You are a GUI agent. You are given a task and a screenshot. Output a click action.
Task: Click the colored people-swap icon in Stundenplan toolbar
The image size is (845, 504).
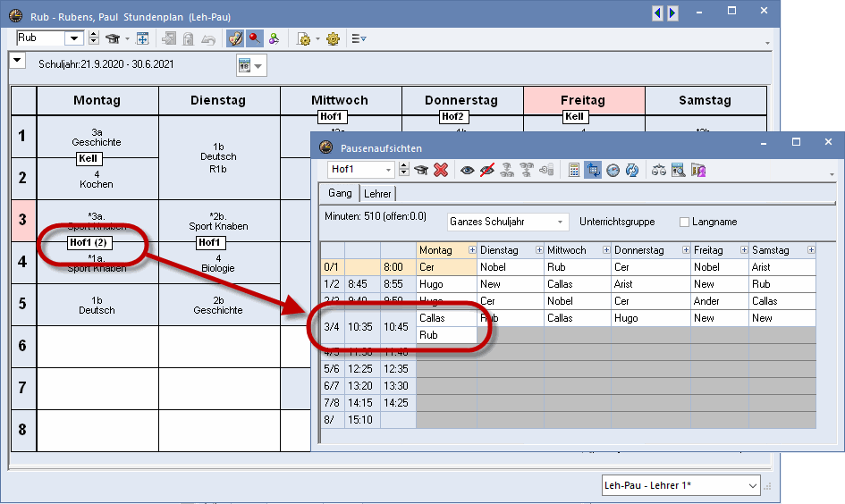(x=275, y=38)
